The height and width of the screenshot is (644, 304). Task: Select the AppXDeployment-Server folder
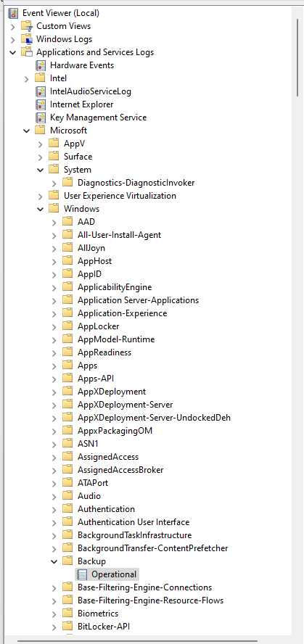(x=126, y=405)
